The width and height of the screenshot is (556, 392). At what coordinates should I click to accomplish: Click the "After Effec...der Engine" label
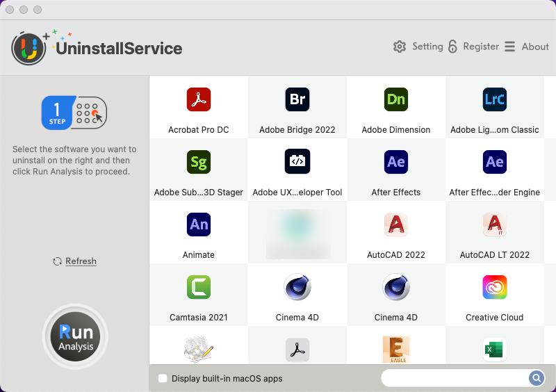click(494, 193)
